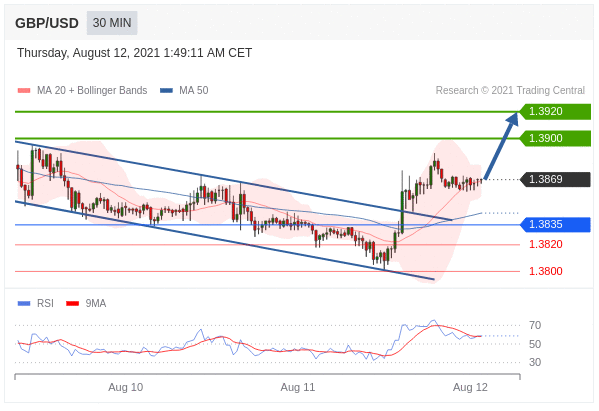Click the blue 1.3835 pivot tag
Screen dimensions: 599x411
point(555,224)
